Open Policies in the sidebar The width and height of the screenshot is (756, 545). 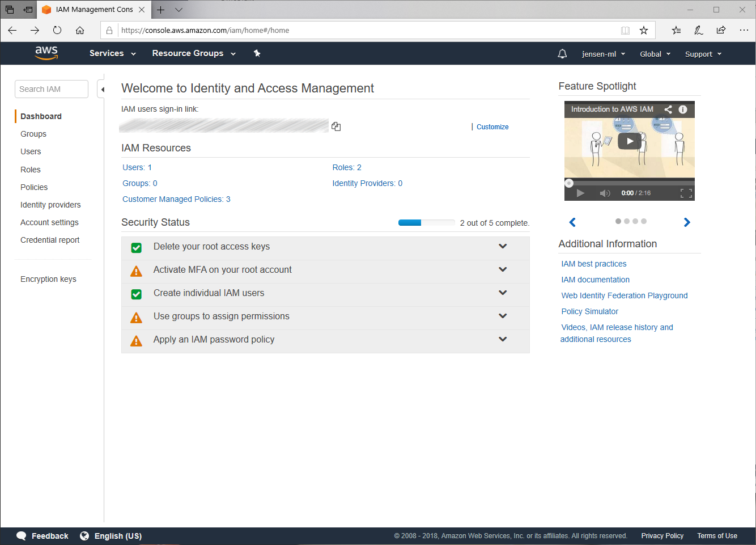34,187
